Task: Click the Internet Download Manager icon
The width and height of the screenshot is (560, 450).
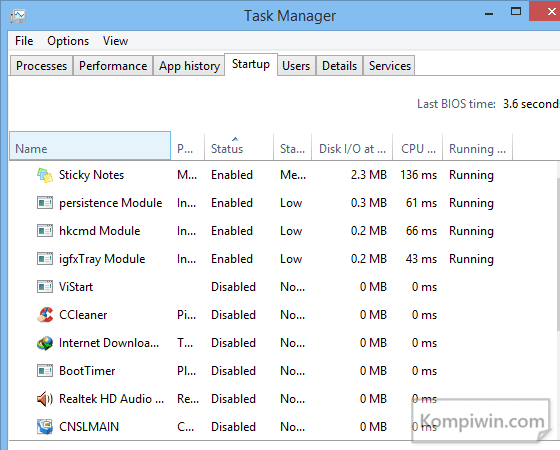Action: point(45,343)
